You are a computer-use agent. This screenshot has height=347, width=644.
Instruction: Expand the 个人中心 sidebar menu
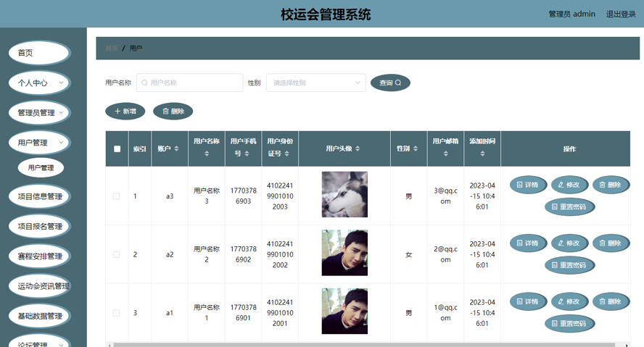(39, 83)
